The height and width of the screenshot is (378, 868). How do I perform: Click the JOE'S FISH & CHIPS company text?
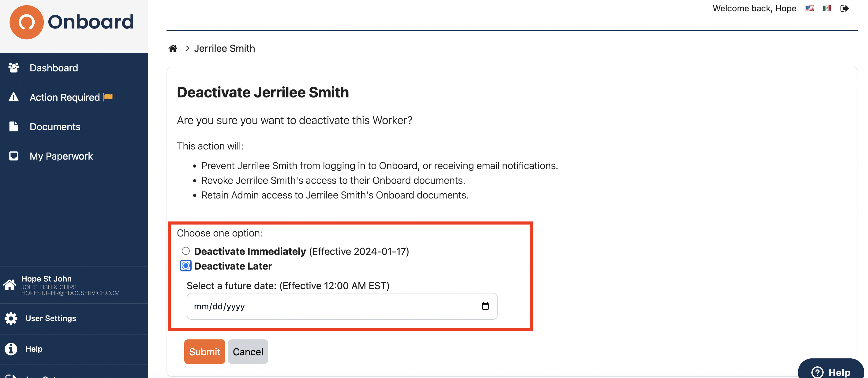(x=49, y=287)
